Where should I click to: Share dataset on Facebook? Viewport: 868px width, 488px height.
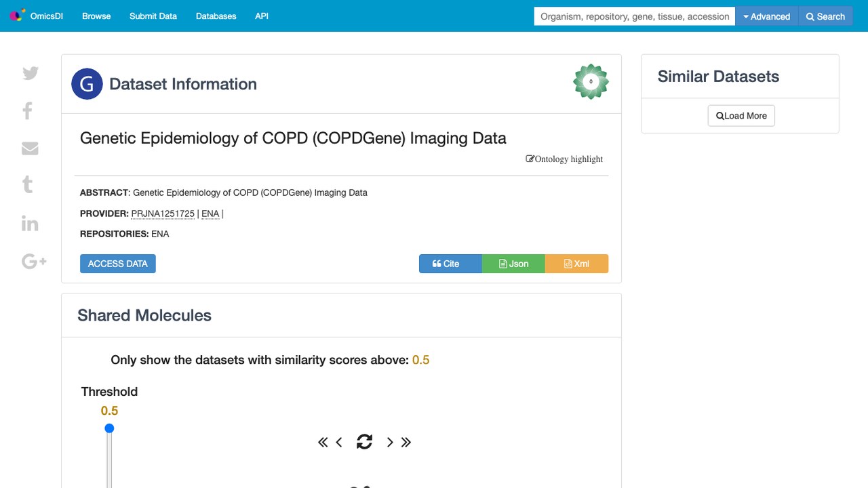[x=28, y=110]
